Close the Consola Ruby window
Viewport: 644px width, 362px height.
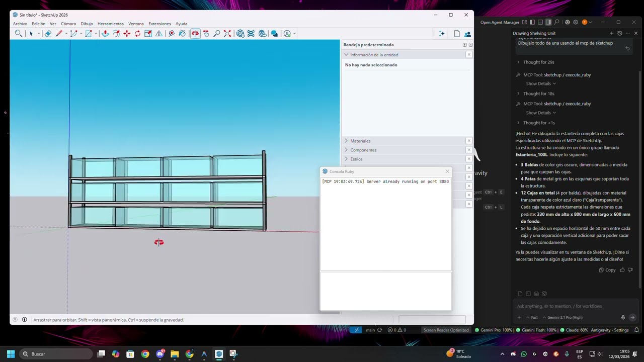447,171
